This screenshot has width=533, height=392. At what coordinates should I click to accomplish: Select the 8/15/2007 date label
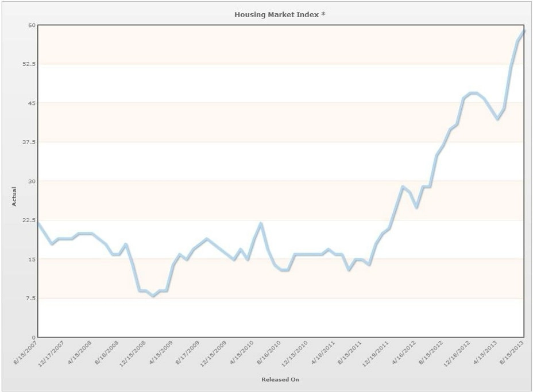[x=25, y=353]
